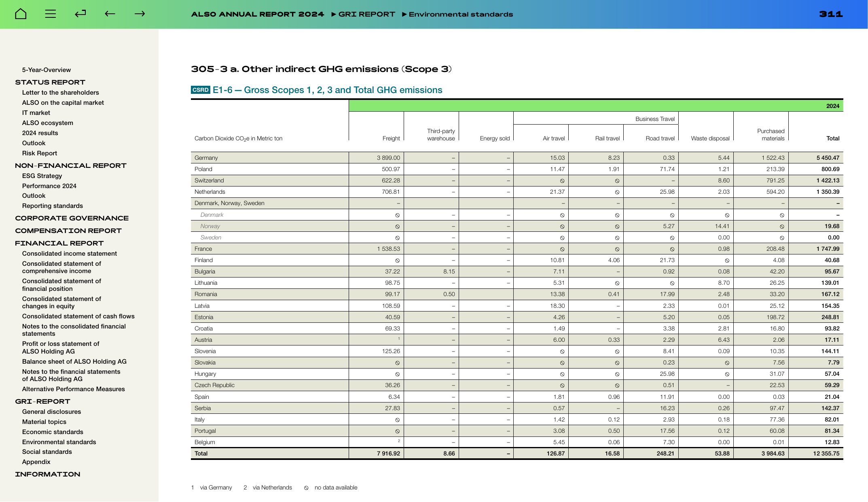Click ALSO ANNUAL REPORT 2024 header link
868x502 pixels.
pos(258,14)
